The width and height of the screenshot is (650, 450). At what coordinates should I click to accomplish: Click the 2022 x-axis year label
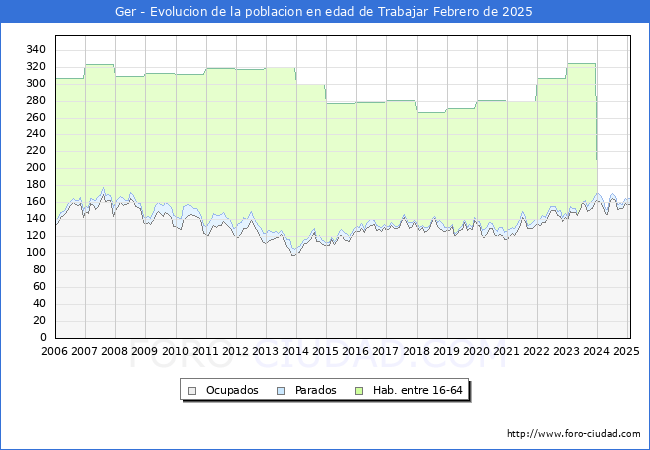point(537,351)
